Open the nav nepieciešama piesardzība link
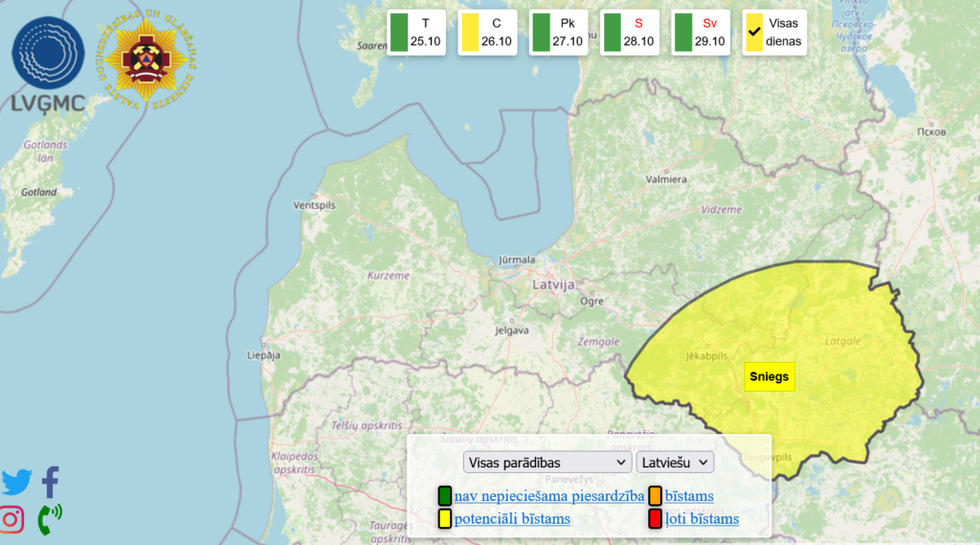The image size is (980, 545). coord(548,495)
